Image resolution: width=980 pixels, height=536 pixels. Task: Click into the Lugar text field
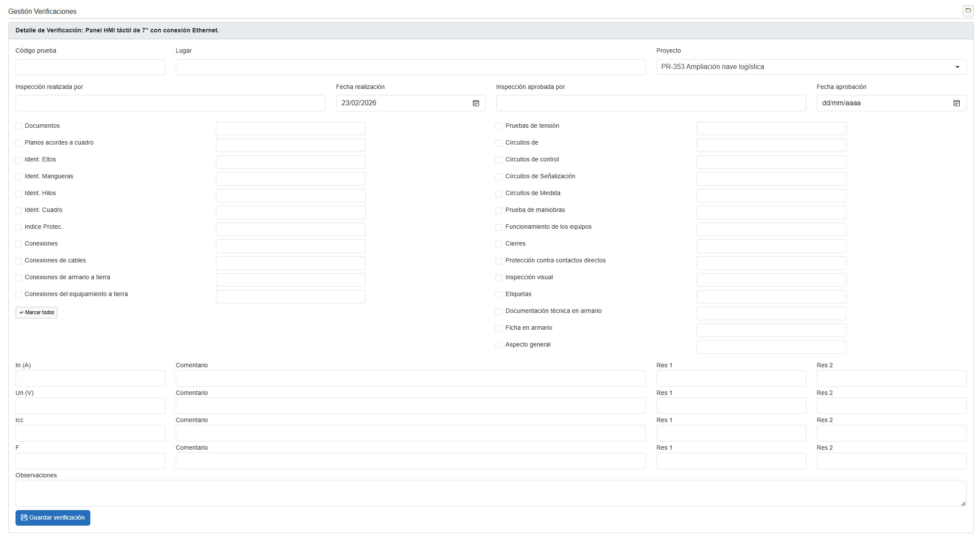(x=410, y=67)
